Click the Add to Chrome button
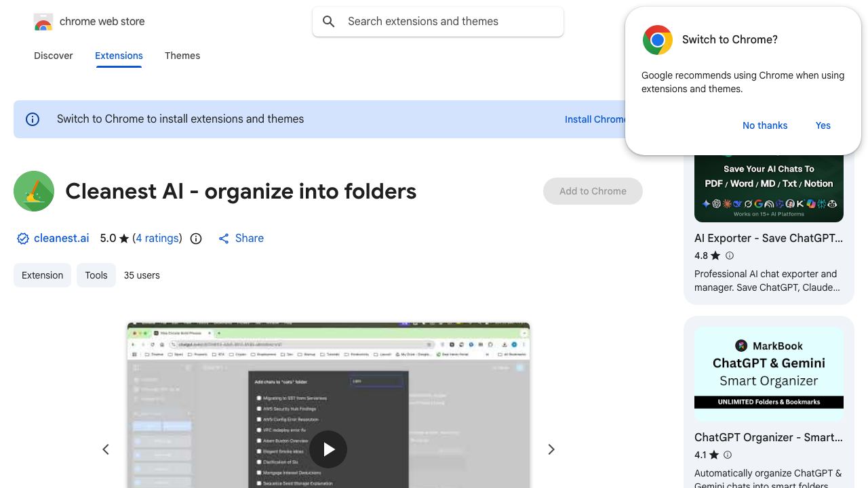 click(x=593, y=191)
